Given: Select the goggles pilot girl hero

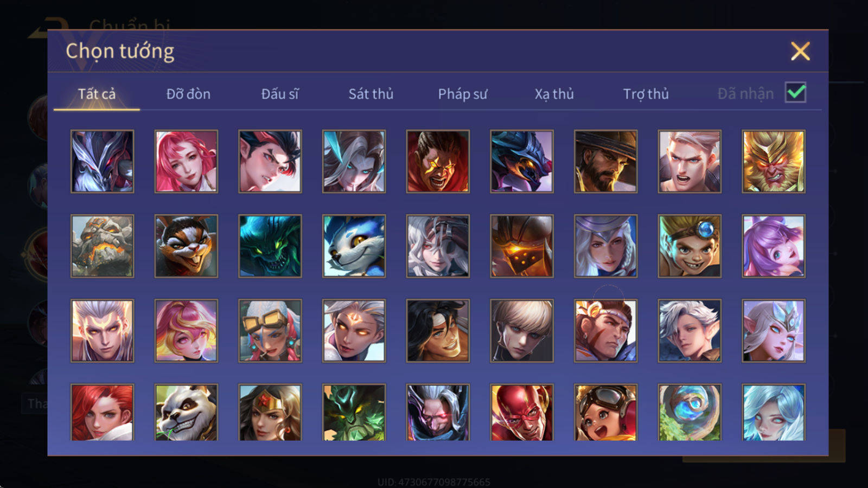Looking at the screenshot, I should 605,412.
